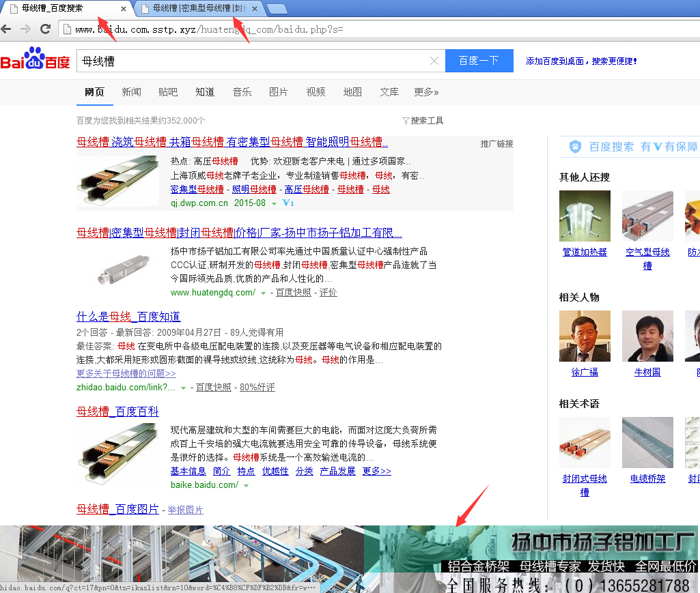700x593 pixels.
Task: Expand the 更多» categories
Action: [x=426, y=92]
